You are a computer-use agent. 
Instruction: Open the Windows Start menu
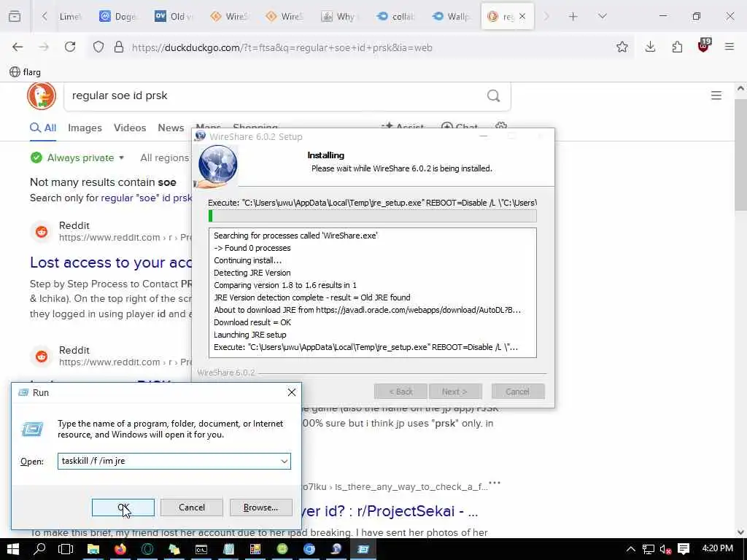tap(13, 549)
